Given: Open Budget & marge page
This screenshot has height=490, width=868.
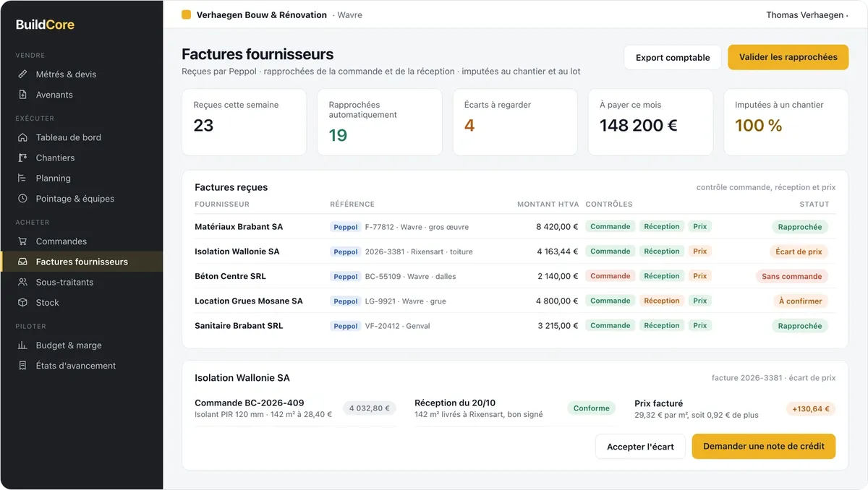Looking at the screenshot, I should pyautogui.click(x=81, y=345).
